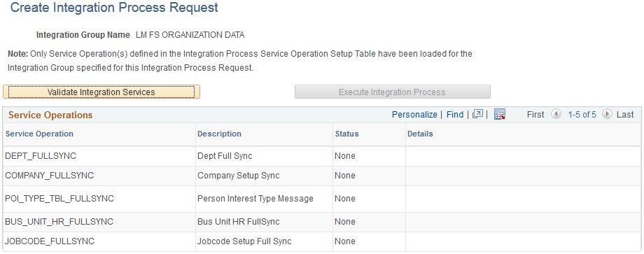Viewport: 644px width, 254px height.
Task: Click the Person Interest Type Message description
Action: [255, 199]
